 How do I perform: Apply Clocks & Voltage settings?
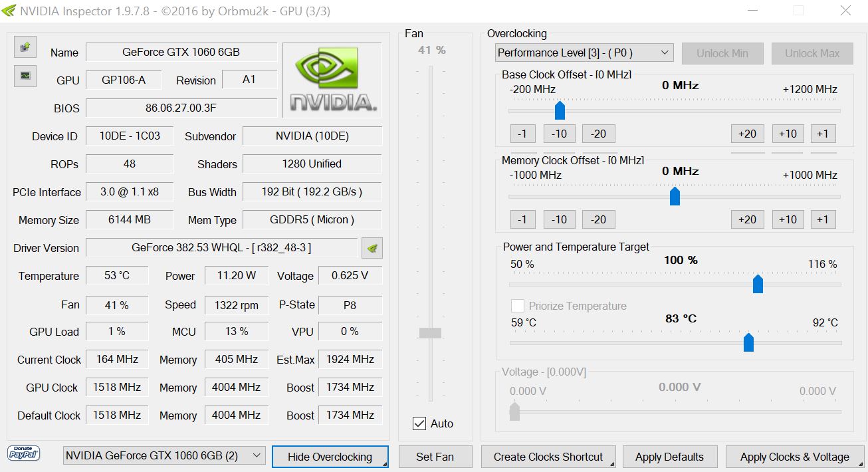(794, 457)
